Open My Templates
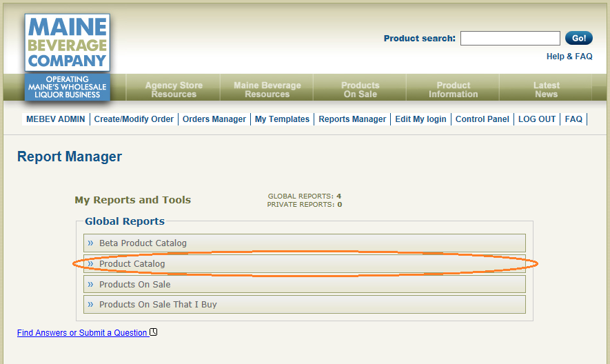 click(x=282, y=119)
